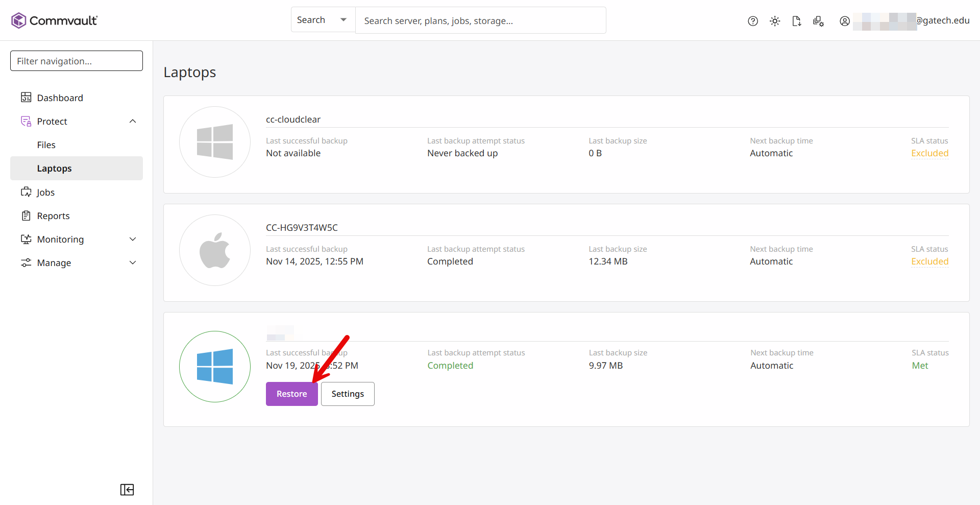Focus the Filter navigation input field
This screenshot has height=505, width=980.
tap(77, 61)
